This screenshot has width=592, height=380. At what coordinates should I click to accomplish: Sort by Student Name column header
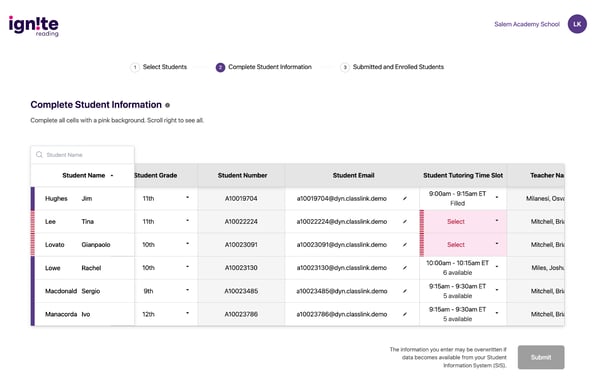(x=83, y=175)
